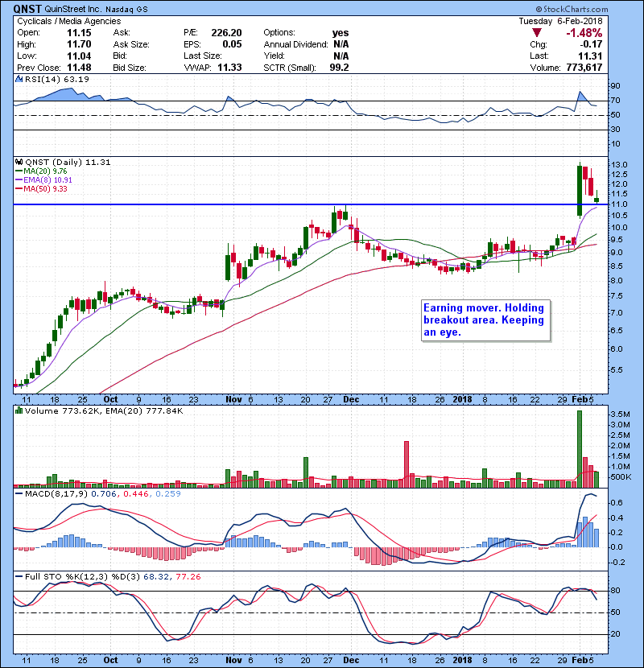Click the EPS 0.05 value
Screen dimensions: 644x668
tap(232, 44)
